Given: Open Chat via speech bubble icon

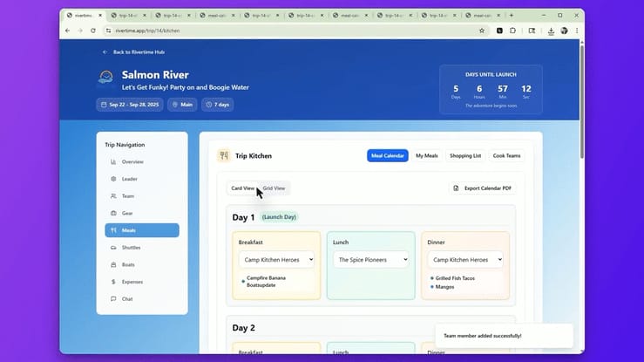Looking at the screenshot, I should [113, 298].
